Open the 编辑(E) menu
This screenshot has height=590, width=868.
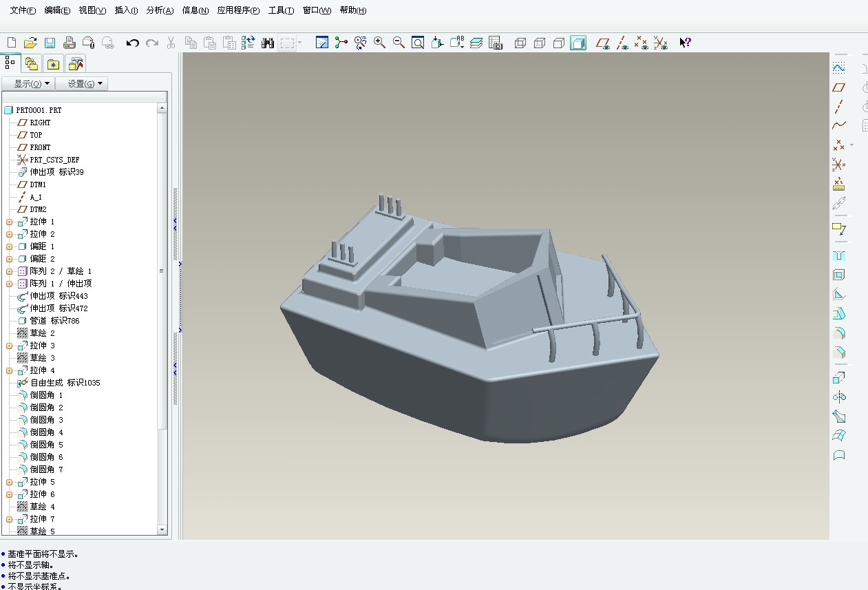coord(57,10)
